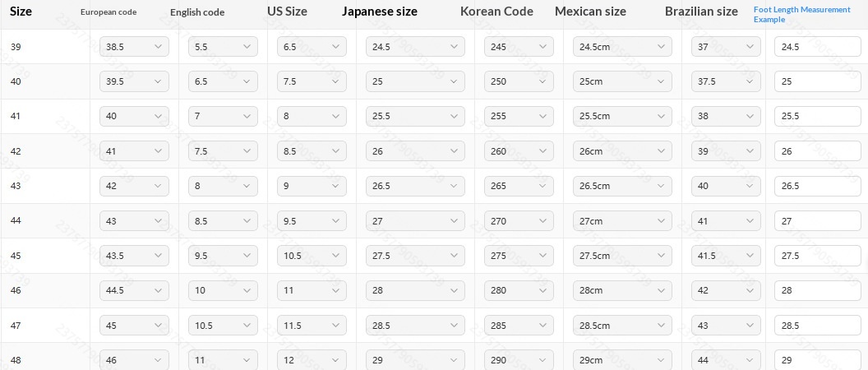Open US Size dropdown for size 41
868x370 pixels.
click(x=312, y=117)
